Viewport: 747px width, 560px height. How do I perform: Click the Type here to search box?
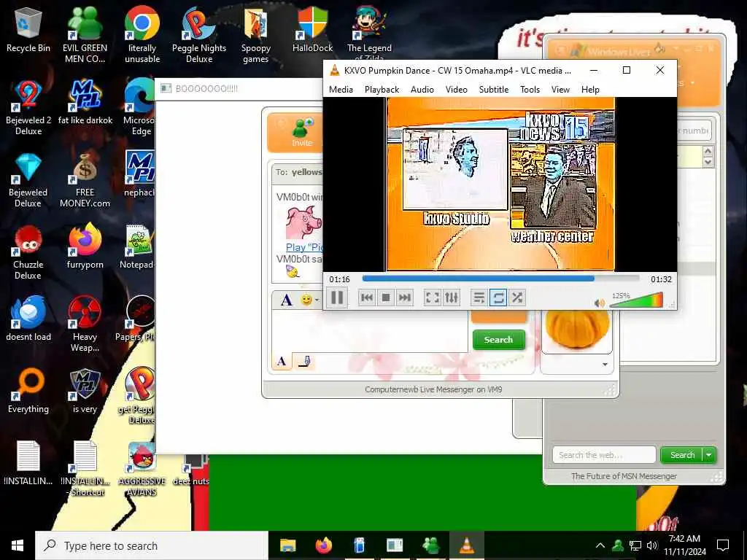click(152, 545)
